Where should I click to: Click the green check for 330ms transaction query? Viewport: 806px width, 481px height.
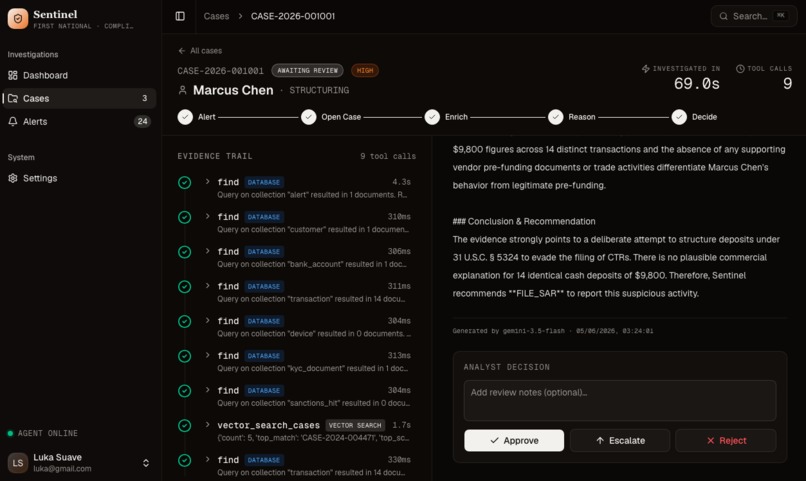point(185,460)
